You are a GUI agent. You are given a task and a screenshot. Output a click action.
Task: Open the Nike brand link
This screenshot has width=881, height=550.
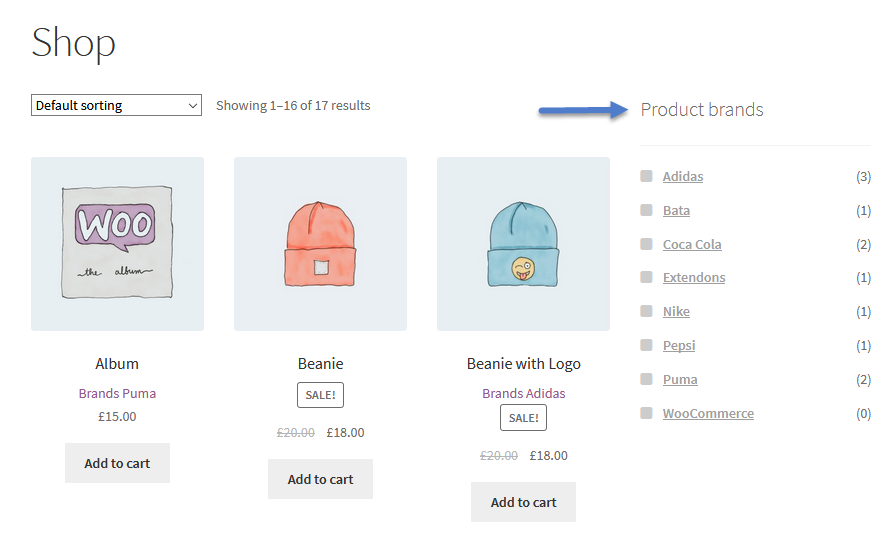coord(676,311)
